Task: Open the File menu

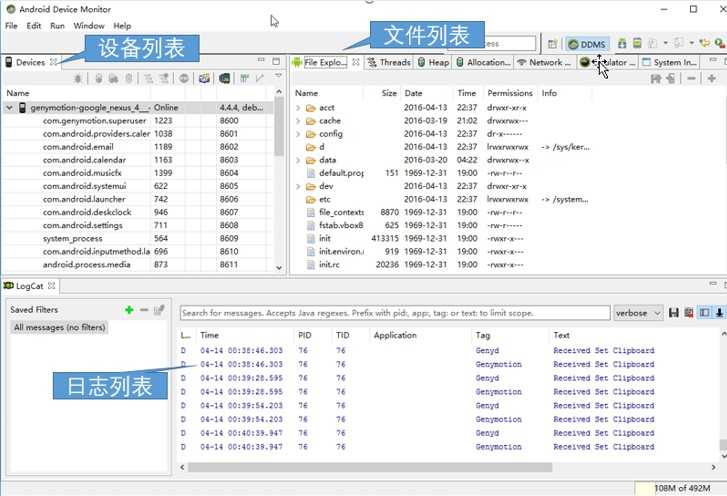Action: [11, 26]
